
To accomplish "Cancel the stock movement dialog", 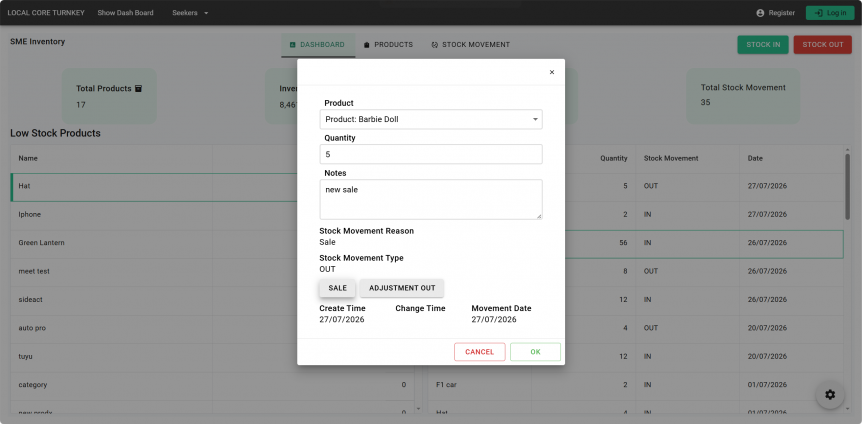I will click(x=479, y=352).
